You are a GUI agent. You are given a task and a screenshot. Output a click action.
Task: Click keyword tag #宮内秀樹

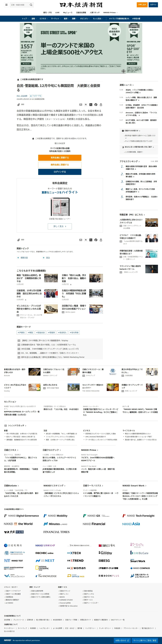[74, 333]
